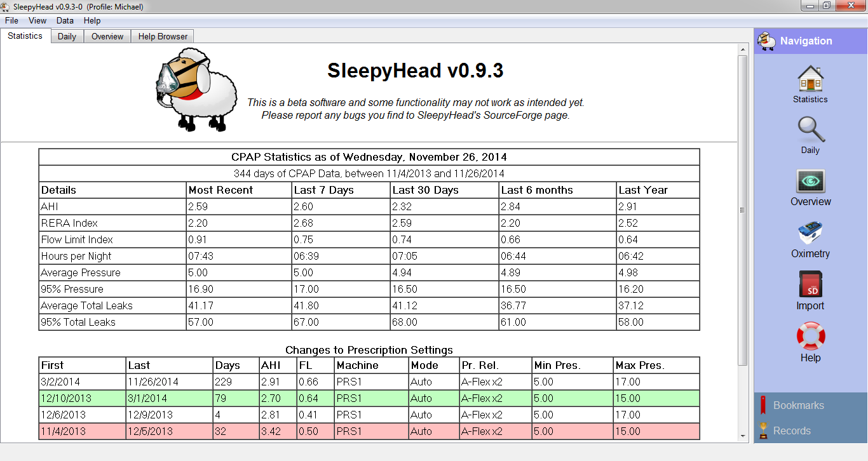Click the SleepyHead title bar app icon
Image resolution: width=868 pixels, height=461 pixels.
click(6, 6)
